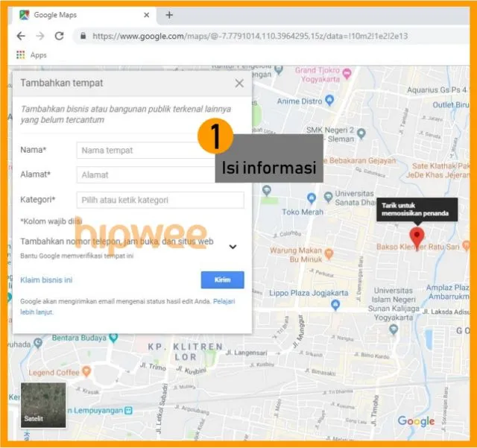
Task: Click the Klaim bisnis ini link
Action: [x=46, y=280]
